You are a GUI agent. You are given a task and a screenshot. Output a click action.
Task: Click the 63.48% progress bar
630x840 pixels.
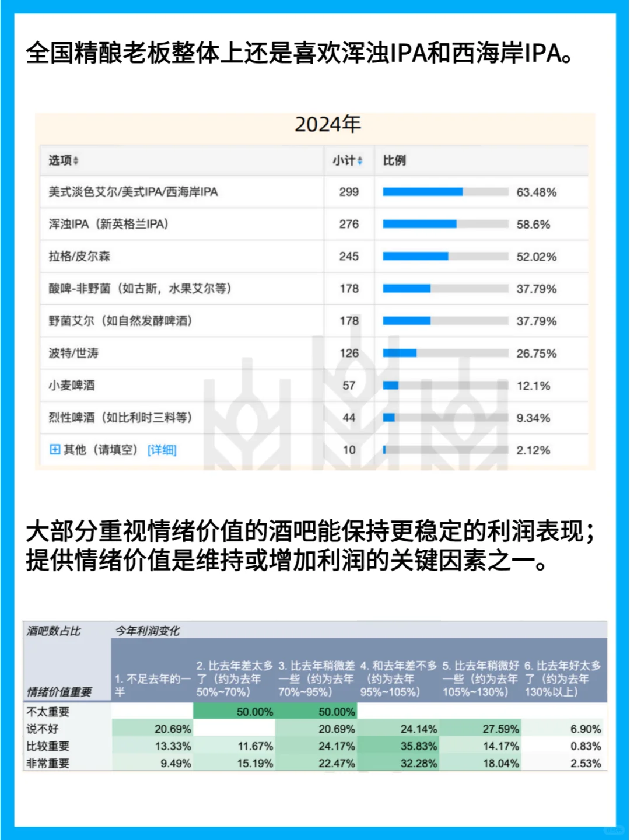click(446, 192)
